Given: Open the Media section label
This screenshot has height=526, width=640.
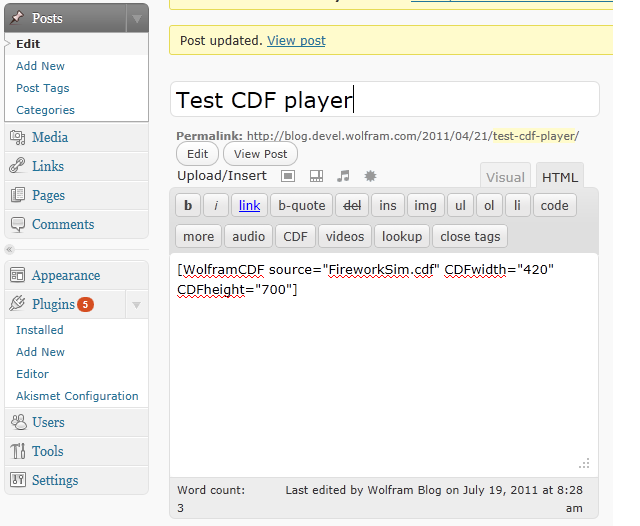Looking at the screenshot, I should [50, 137].
